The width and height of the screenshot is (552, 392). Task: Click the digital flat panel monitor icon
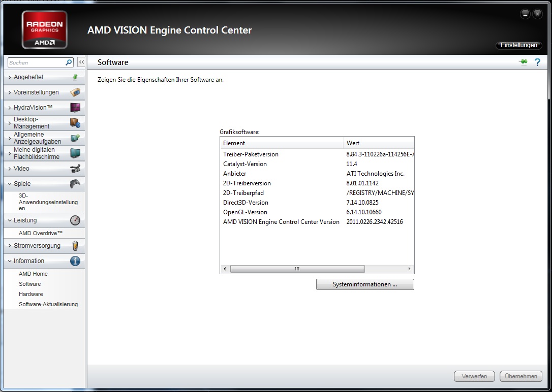point(75,153)
